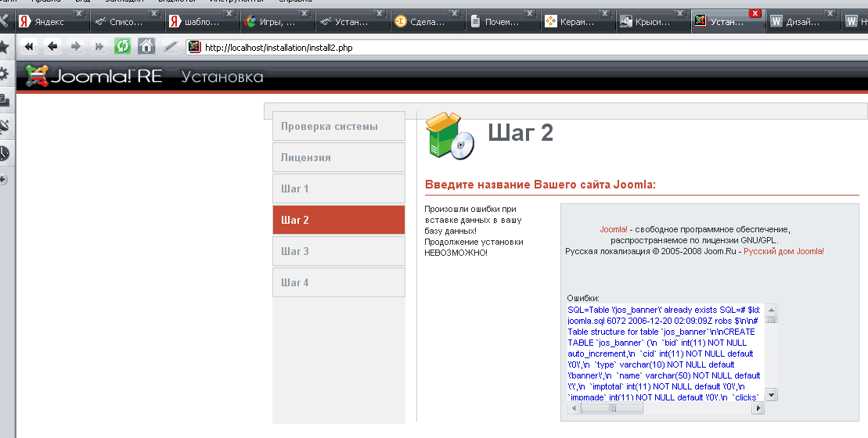Screen dimensions: 868x438
Task: Close the active tab with red X
Action: (755, 13)
